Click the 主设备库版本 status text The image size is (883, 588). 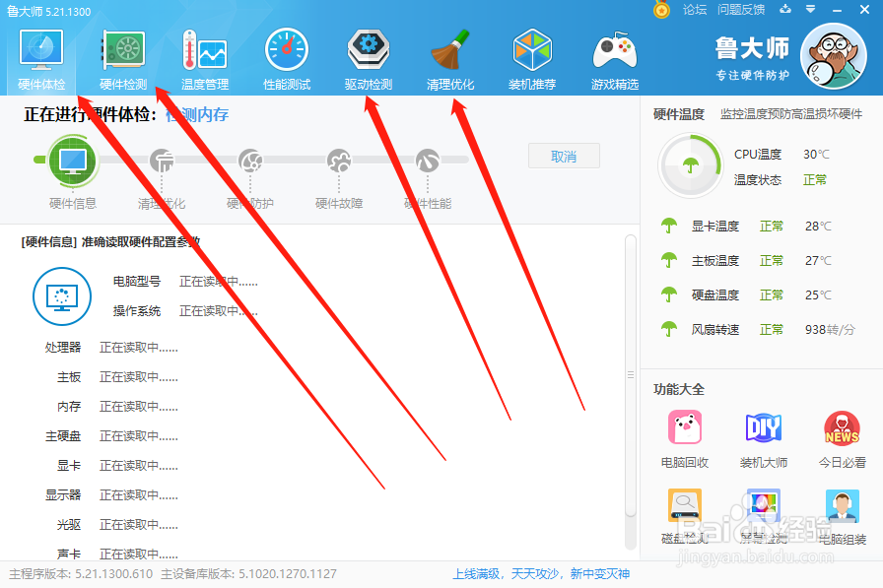[249, 574]
